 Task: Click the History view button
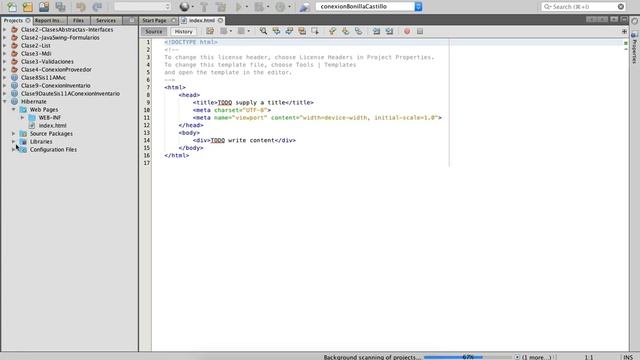[183, 31]
